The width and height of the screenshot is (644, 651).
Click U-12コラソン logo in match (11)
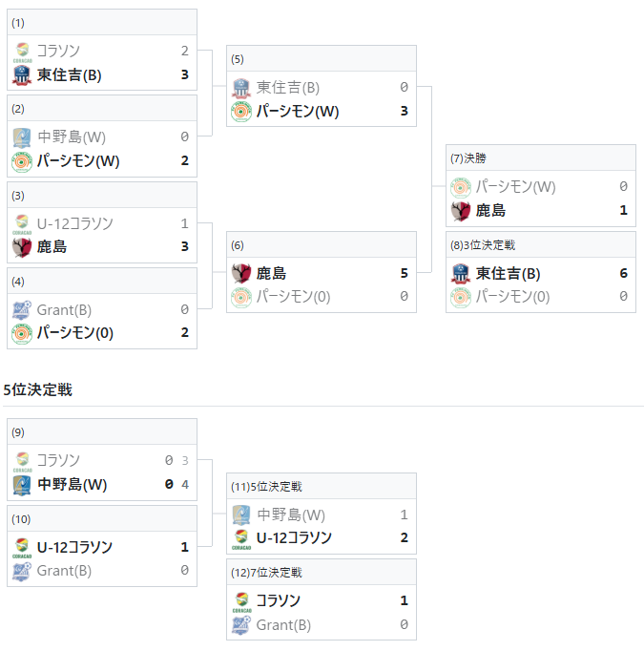241,539
